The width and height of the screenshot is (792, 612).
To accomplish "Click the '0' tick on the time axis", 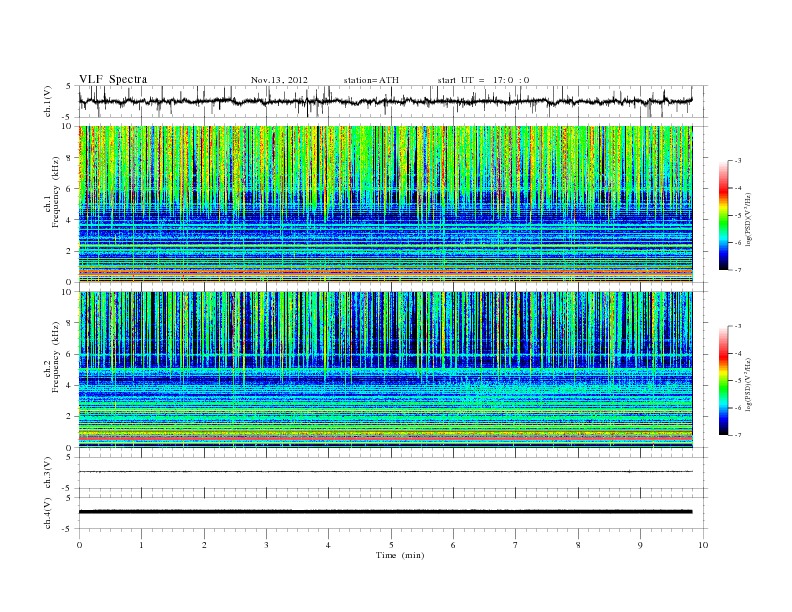I will click(79, 545).
